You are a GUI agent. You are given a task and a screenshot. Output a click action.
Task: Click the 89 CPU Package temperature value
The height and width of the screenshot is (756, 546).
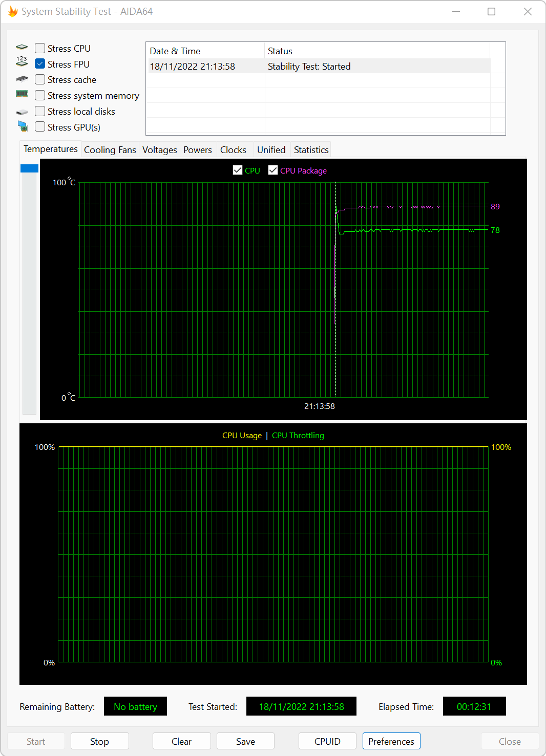click(x=495, y=206)
